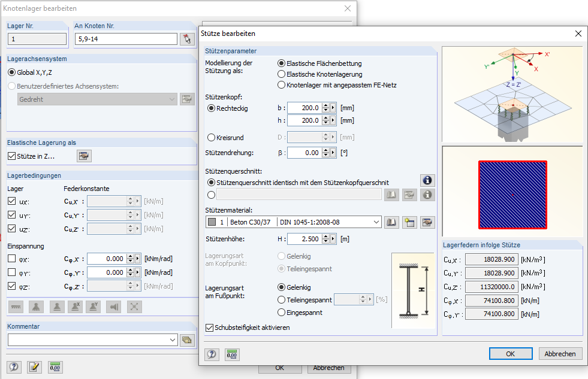Open the Kommentar dropdown
The image size is (588, 379).
(x=173, y=341)
